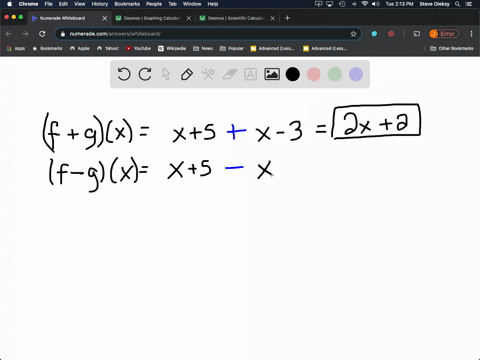Reload the Numerade whiteboard page
The image size is (480, 360).
point(42,34)
